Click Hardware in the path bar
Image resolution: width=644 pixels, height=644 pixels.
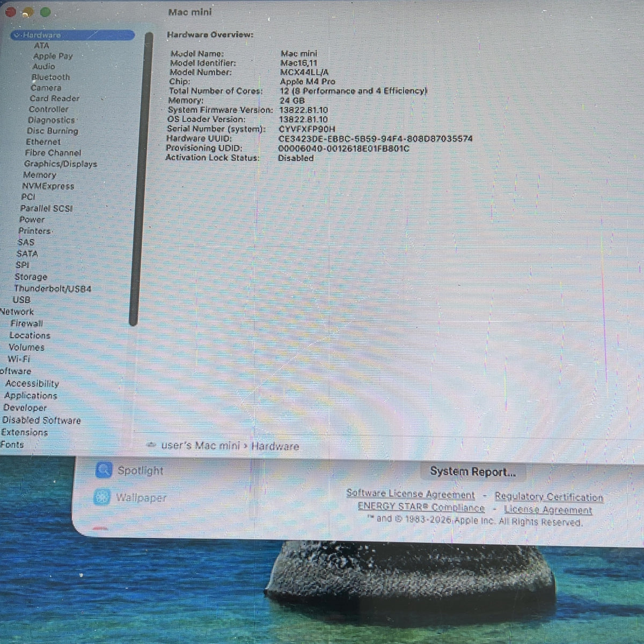(x=275, y=446)
